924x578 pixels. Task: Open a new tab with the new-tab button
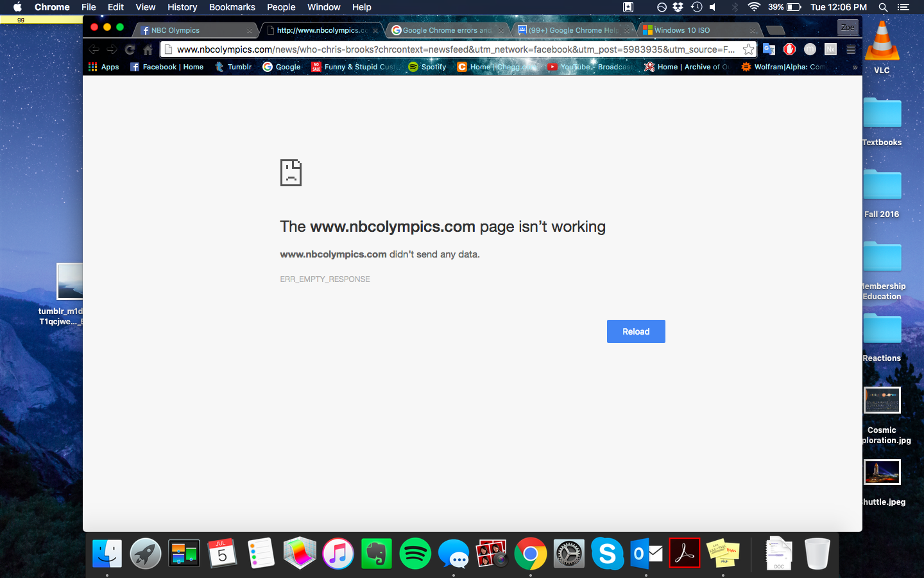[776, 30]
